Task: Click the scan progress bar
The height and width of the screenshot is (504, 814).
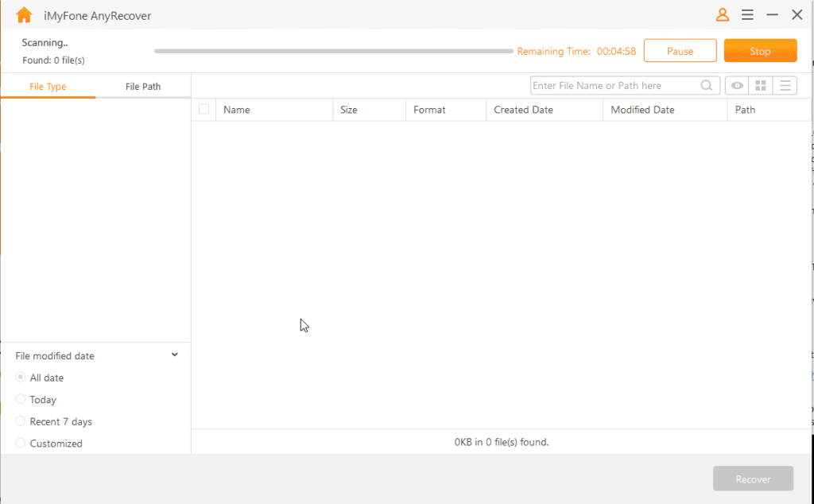Action: pos(334,51)
